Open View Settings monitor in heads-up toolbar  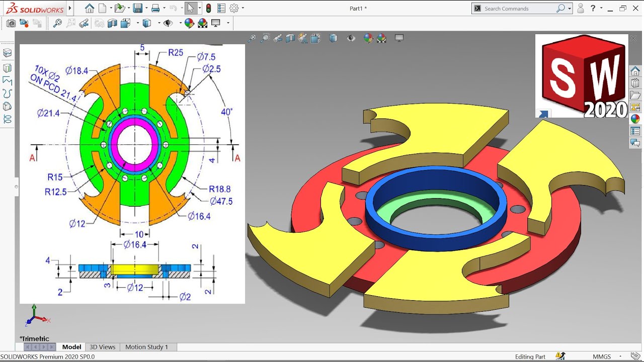tap(399, 38)
